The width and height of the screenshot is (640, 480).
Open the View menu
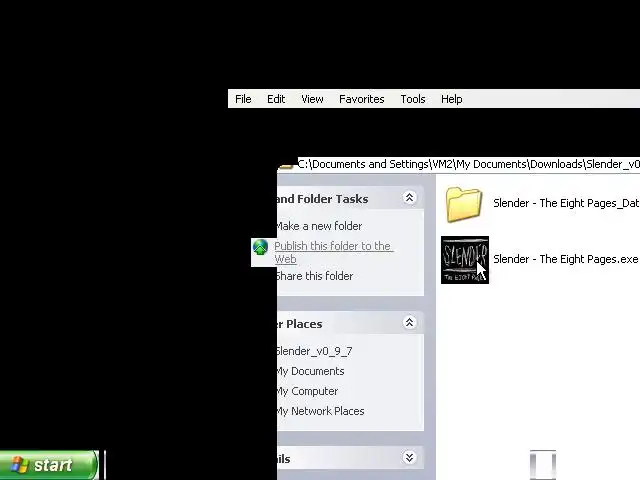click(312, 99)
